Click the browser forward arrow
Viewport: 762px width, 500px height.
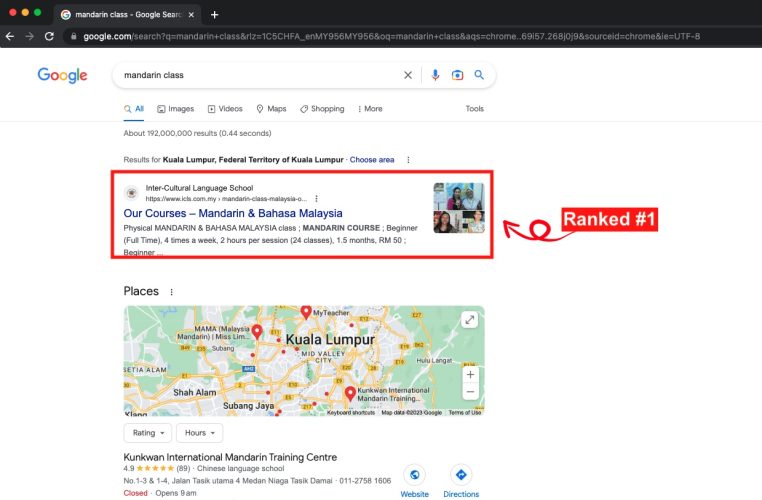(30, 36)
